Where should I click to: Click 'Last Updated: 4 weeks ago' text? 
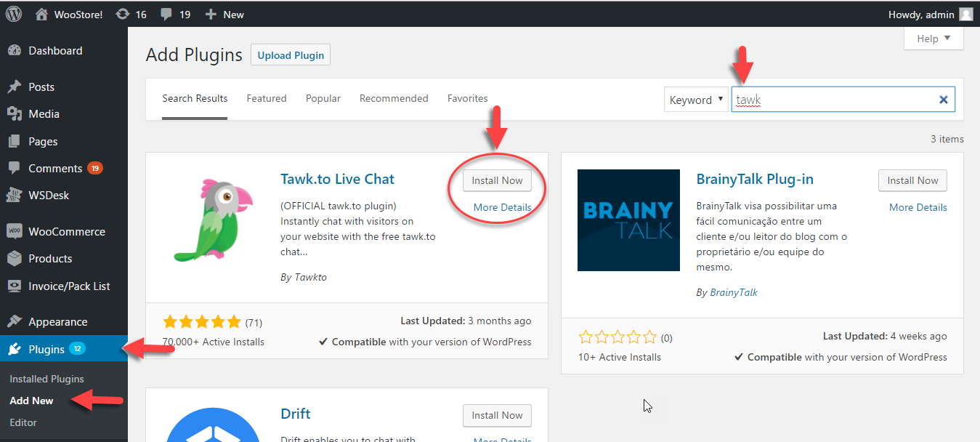click(x=885, y=336)
